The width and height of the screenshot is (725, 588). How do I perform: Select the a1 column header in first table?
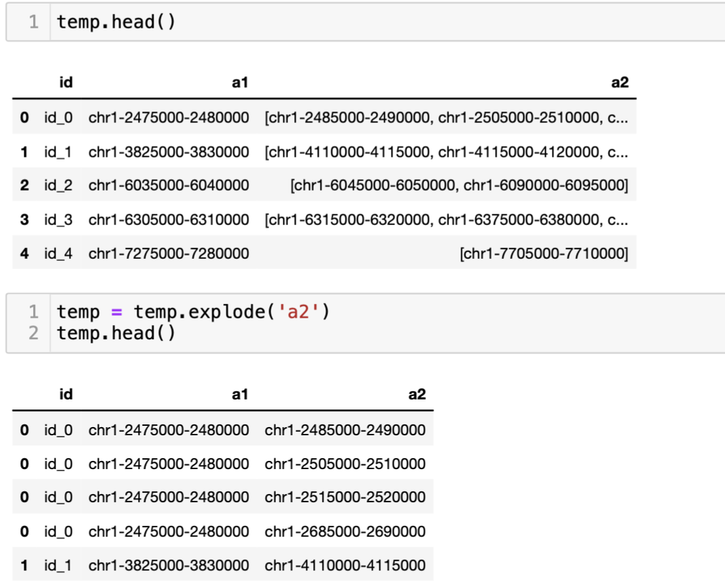coord(240,82)
